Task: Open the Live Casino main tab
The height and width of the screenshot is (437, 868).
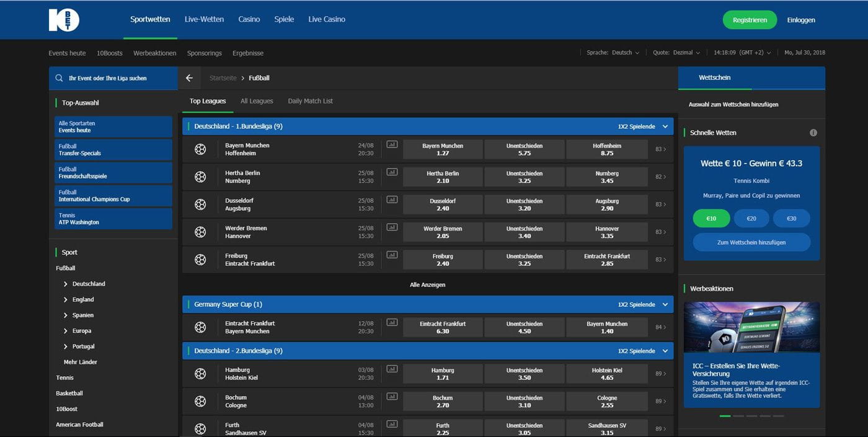Action: pos(327,19)
